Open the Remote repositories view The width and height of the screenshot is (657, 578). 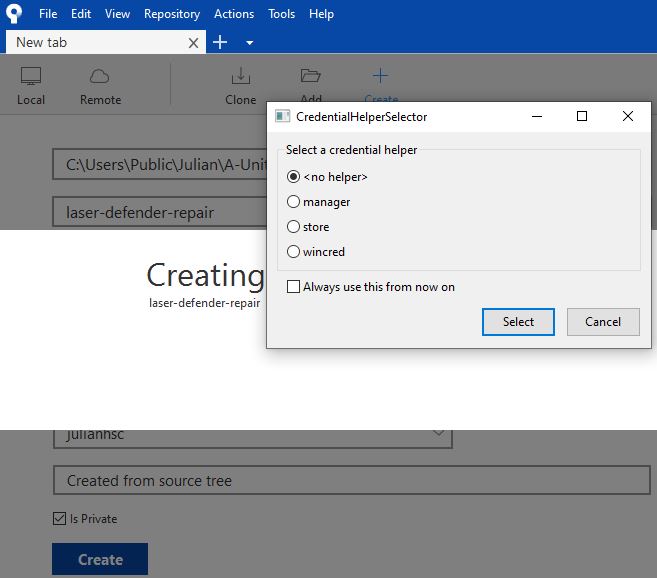pos(100,86)
